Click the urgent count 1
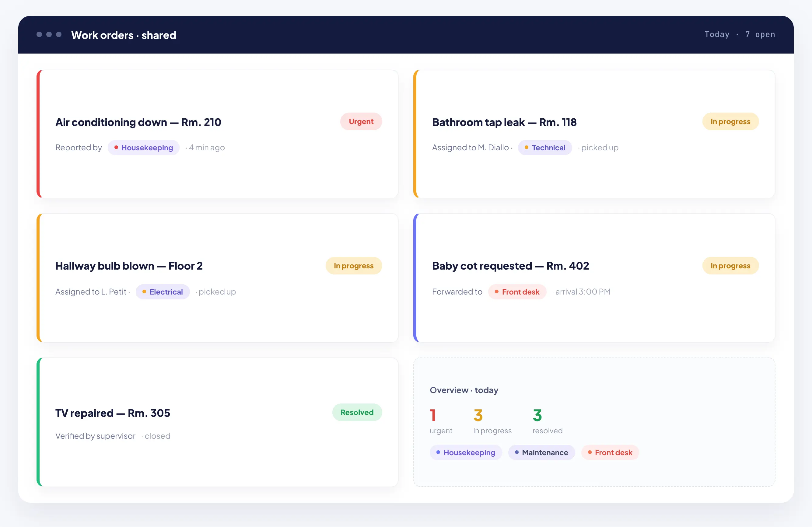 tap(432, 415)
